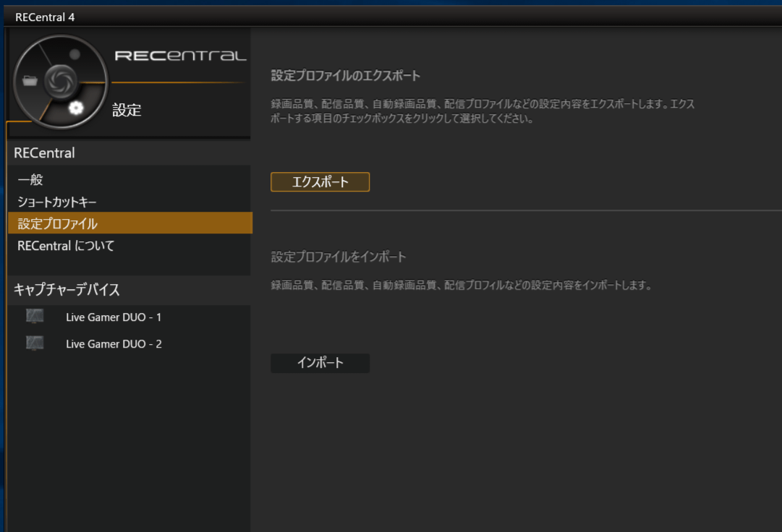Click the エクスポート button

(x=320, y=182)
